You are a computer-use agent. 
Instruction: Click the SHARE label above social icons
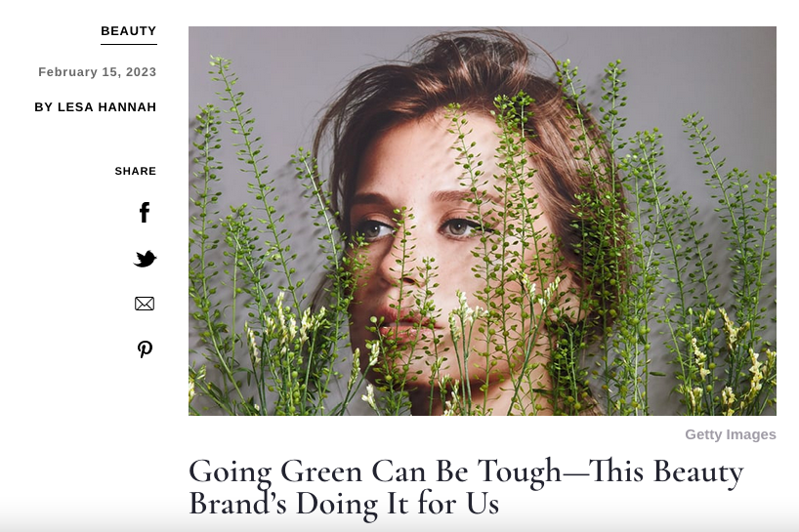coord(136,171)
